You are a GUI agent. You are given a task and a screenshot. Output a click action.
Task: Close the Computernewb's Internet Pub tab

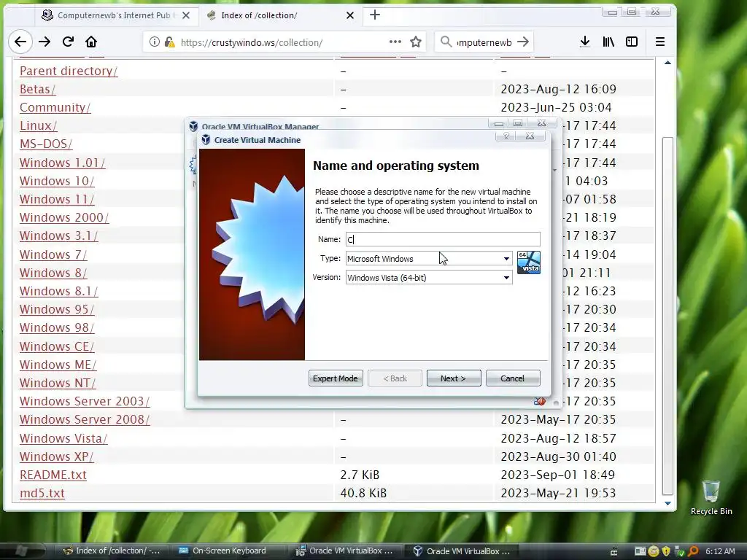point(186,15)
